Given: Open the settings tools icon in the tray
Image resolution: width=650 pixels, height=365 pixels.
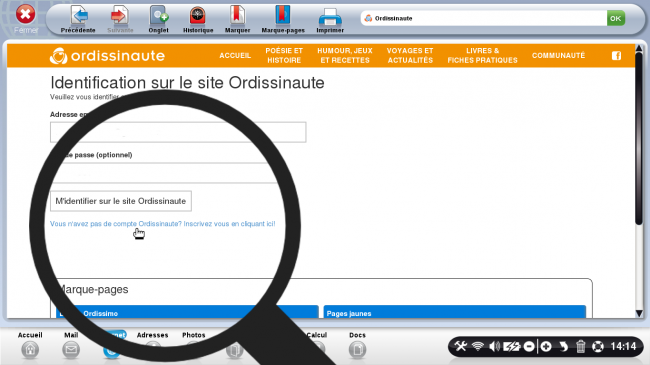Looking at the screenshot, I should 461,346.
